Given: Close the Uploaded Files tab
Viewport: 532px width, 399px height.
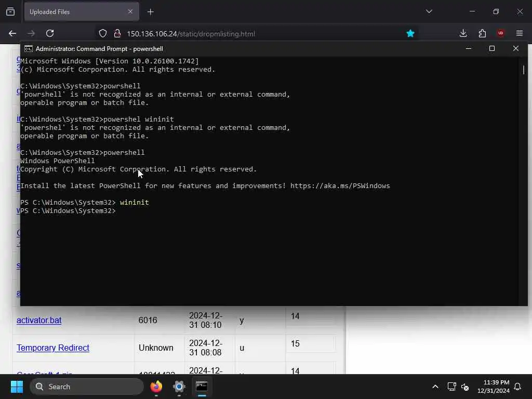Looking at the screenshot, I should (130, 11).
